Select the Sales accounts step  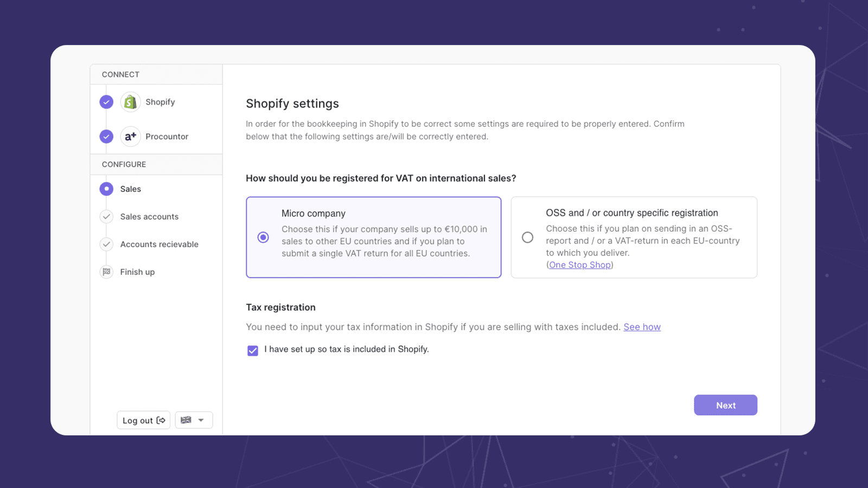pos(149,216)
